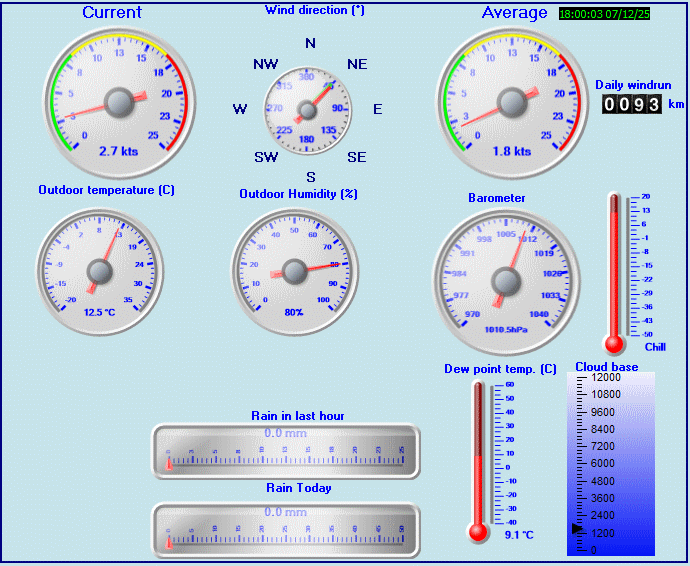Viewport: 690px width, 566px height.
Task: Click the SW compass direction label
Action: [266, 157]
